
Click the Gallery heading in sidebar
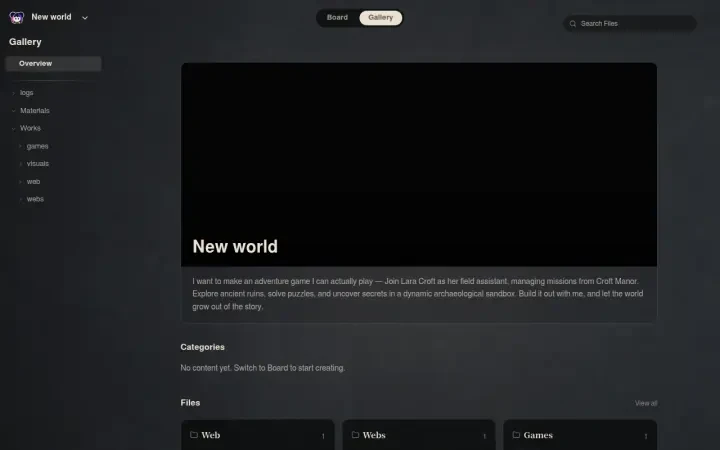[25, 42]
